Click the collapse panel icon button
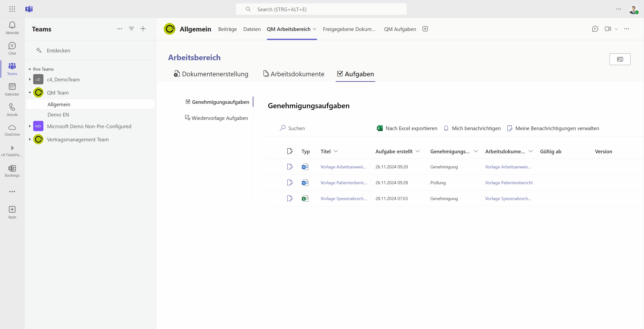Screen dimensions: 644x329 point(620,59)
